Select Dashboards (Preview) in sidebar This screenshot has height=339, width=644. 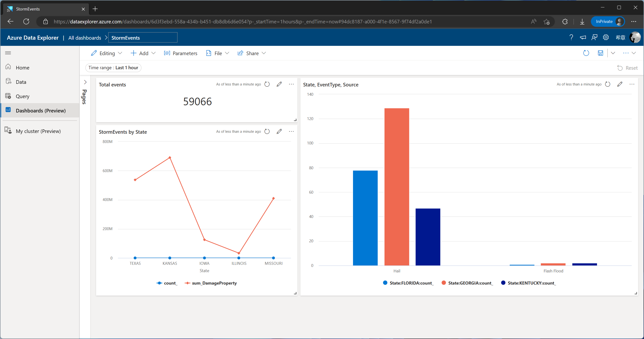[40, 111]
